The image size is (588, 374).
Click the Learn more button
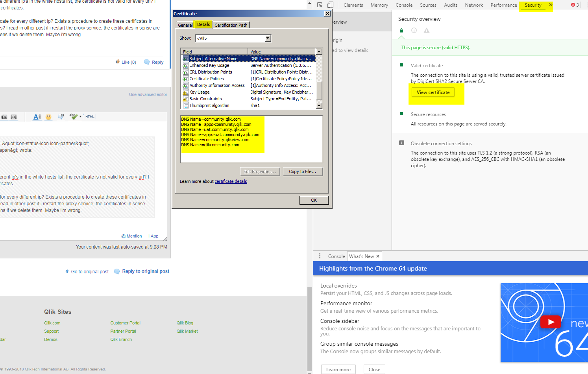coord(338,370)
